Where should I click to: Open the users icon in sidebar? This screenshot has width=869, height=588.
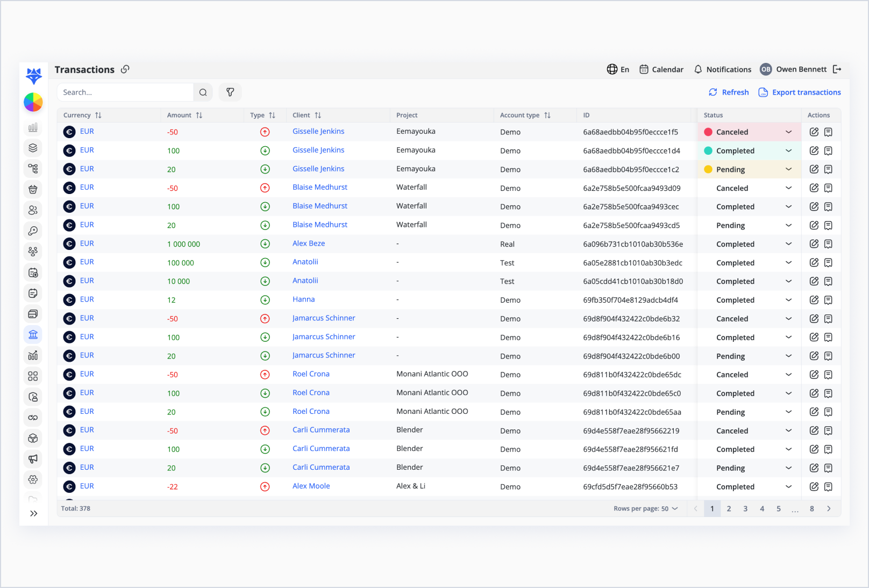pyautogui.click(x=33, y=210)
